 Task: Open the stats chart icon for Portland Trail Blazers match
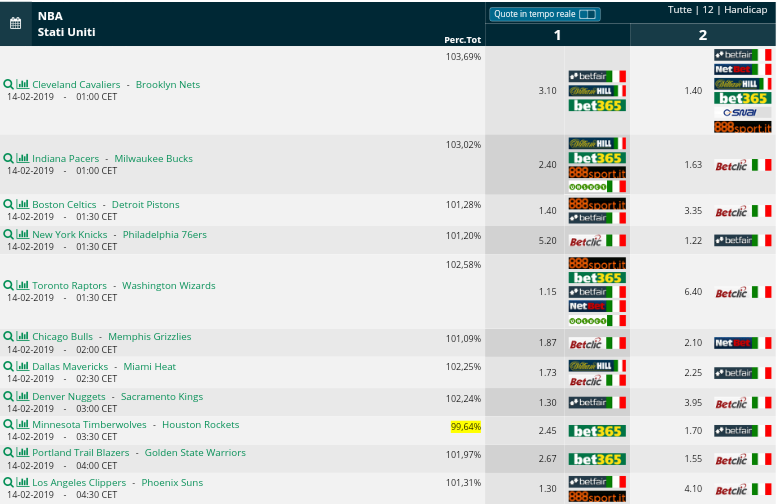pos(22,452)
